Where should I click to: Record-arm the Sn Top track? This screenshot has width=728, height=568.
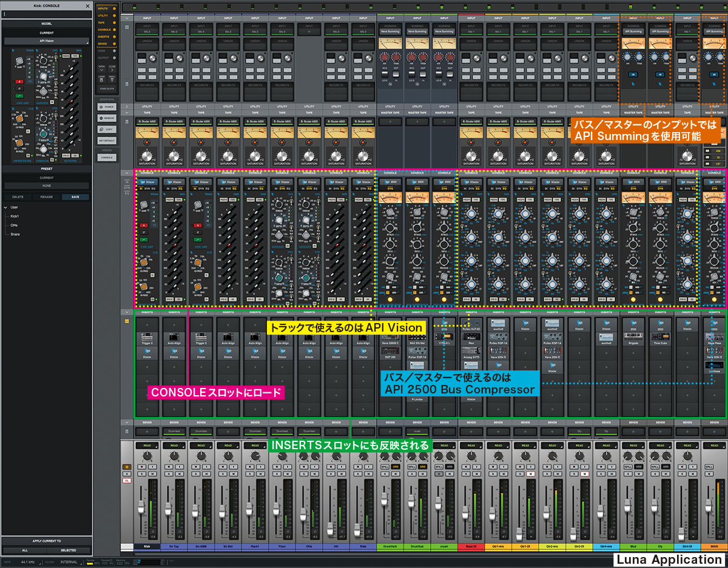click(169, 466)
